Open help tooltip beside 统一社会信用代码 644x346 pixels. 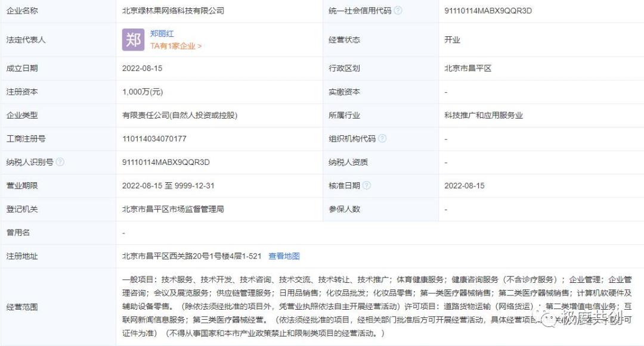point(397,10)
